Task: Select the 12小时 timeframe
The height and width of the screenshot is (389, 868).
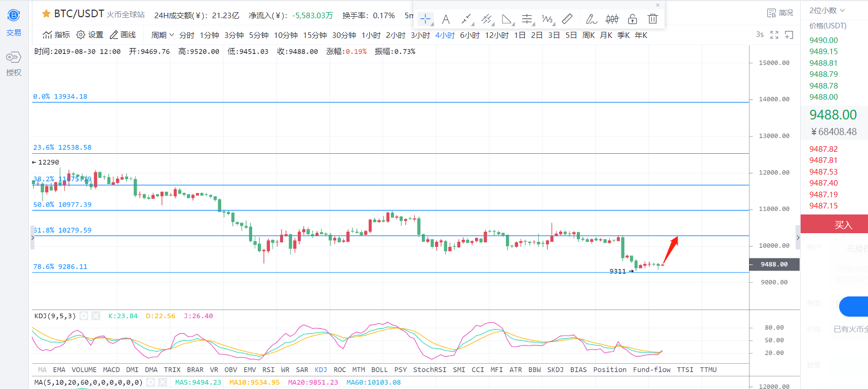Action: click(x=497, y=35)
